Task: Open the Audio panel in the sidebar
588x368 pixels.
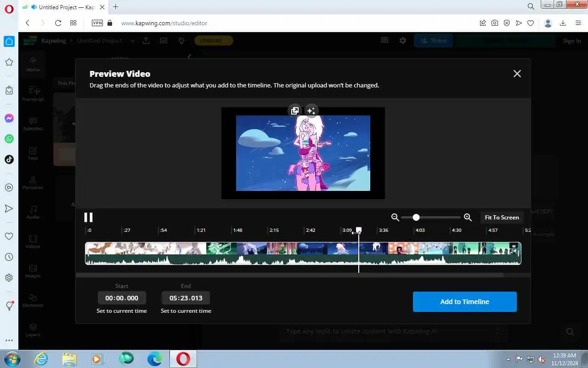Action: (x=33, y=211)
